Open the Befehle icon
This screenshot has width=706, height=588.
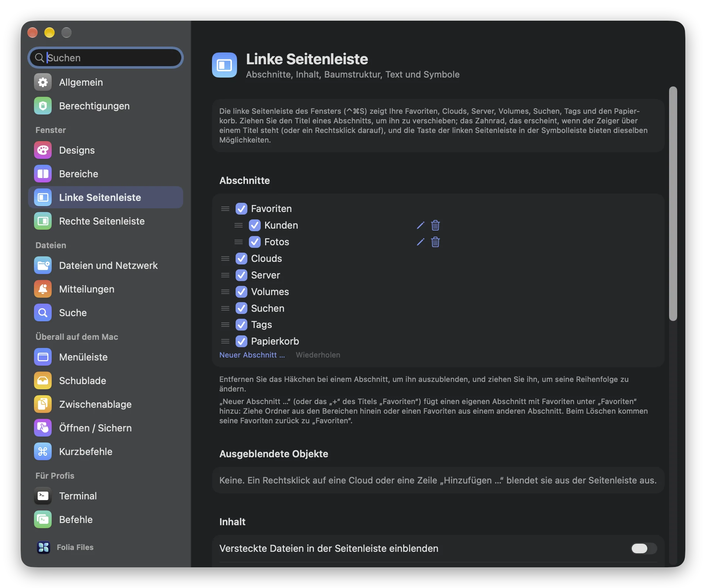43,520
